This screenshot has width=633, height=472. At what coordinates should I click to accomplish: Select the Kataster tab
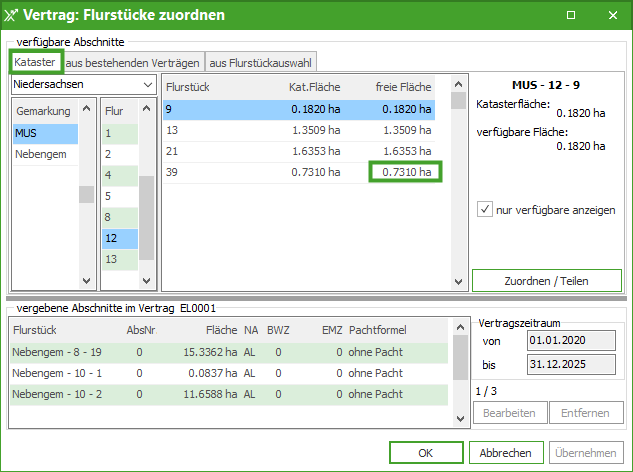pos(35,62)
